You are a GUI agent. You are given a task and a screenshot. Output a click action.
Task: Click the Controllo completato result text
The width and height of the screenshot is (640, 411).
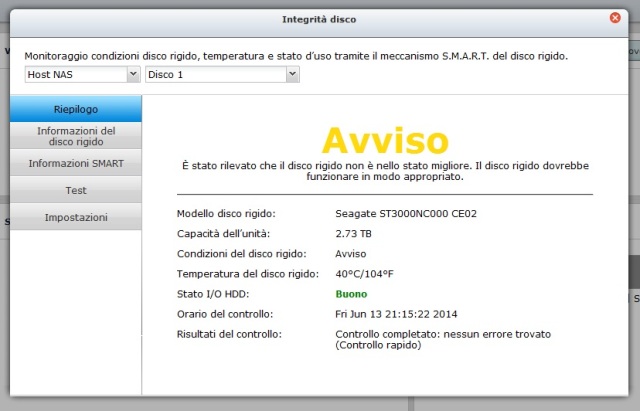443,334
